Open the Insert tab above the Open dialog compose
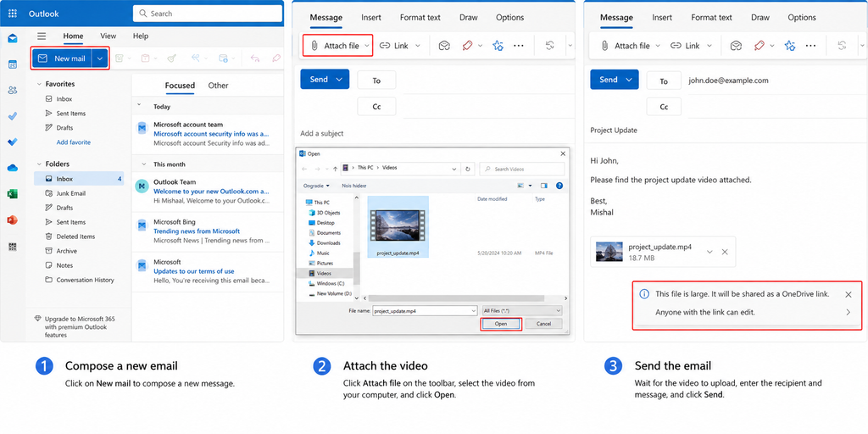This screenshot has height=434, width=868. tap(371, 17)
